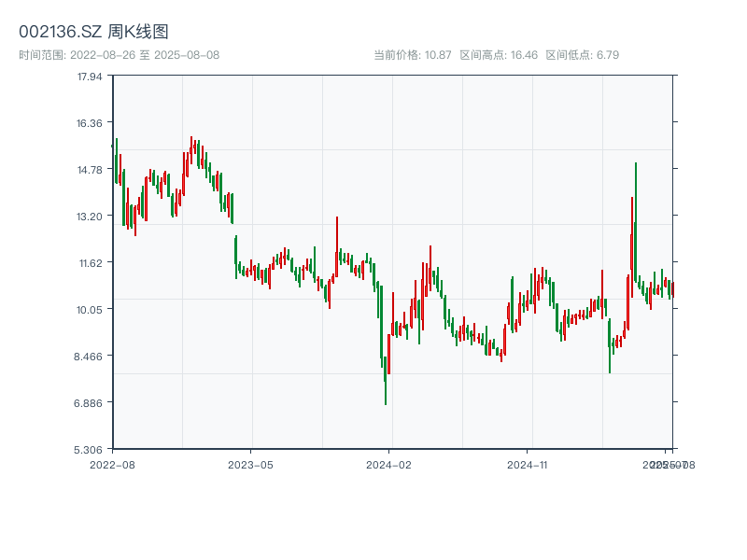Click the 002136.SZ 周K线图 chart title
Image resolution: width=747 pixels, height=560 pixels.
tap(93, 32)
